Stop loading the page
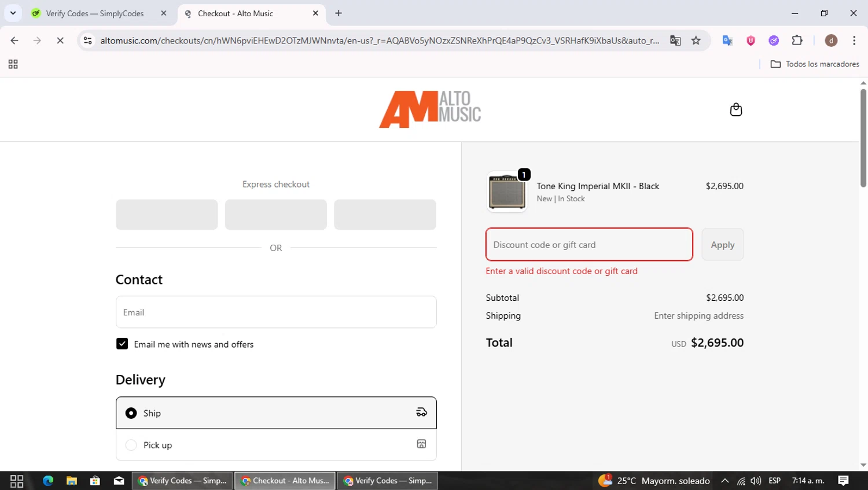This screenshot has width=868, height=490. 60,40
